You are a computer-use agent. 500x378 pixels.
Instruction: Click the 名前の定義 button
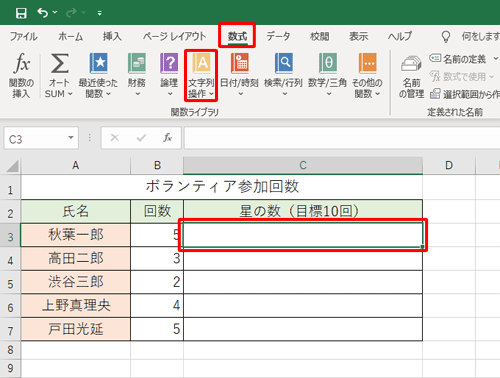point(458,59)
